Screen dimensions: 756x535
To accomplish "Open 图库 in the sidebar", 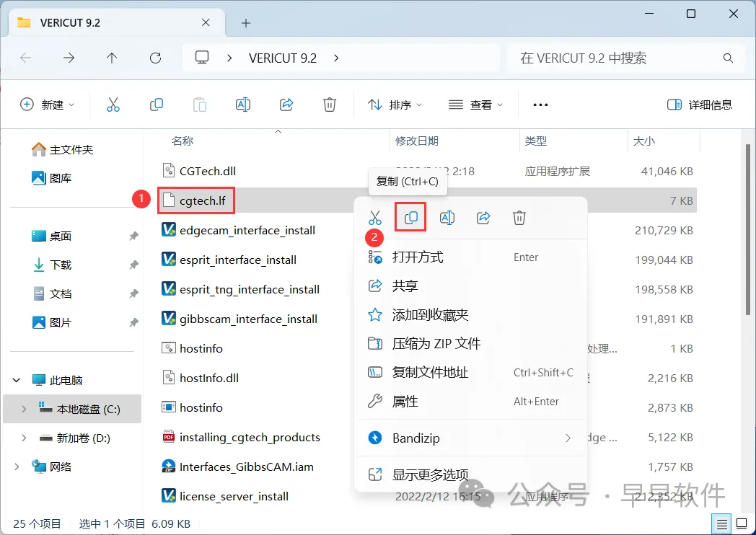I will (52, 178).
